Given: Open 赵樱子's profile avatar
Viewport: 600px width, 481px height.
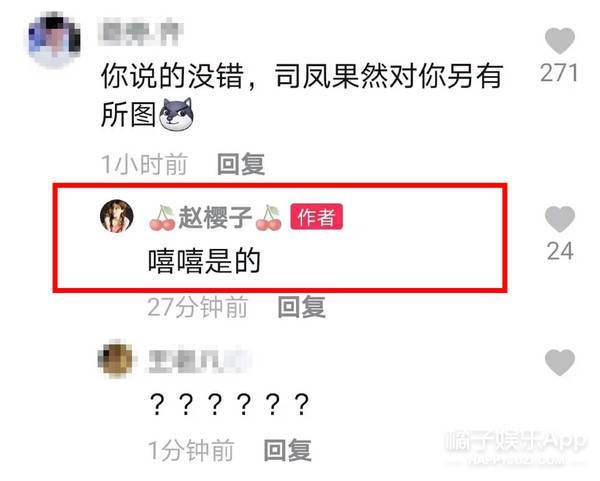Looking at the screenshot, I should click(117, 216).
